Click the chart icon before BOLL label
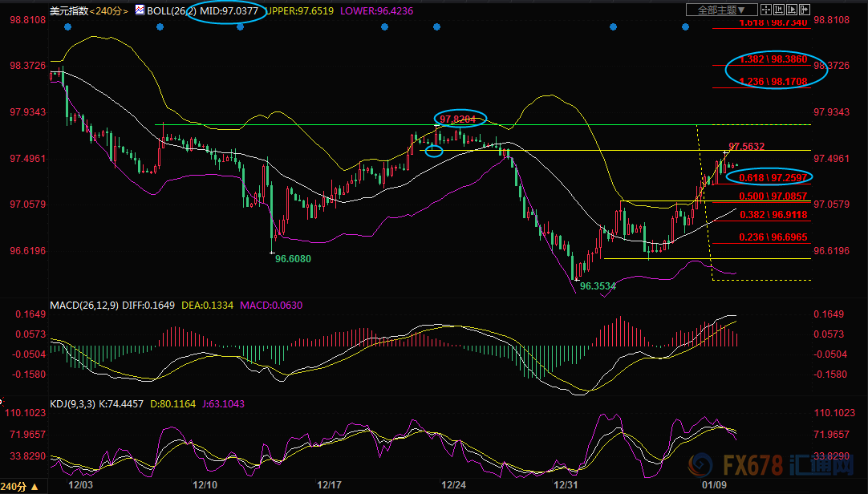Viewport: 868px width, 494px height. coord(139,10)
